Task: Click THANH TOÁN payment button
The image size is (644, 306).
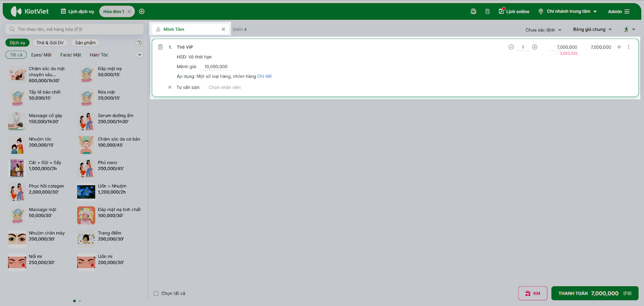Action: coord(595,293)
